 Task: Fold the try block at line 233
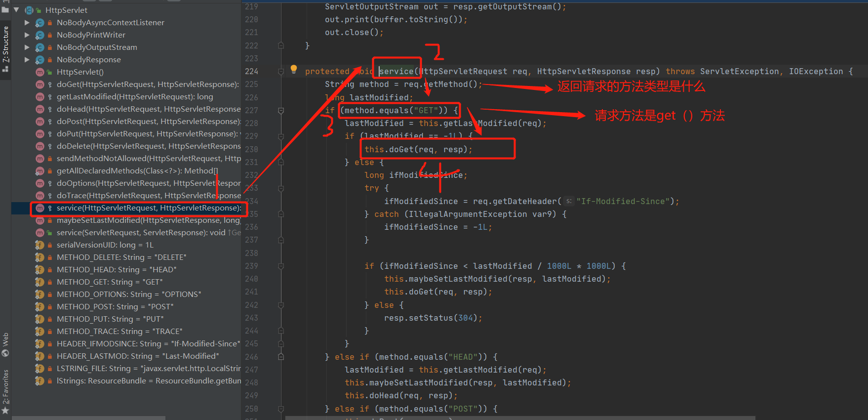[281, 188]
